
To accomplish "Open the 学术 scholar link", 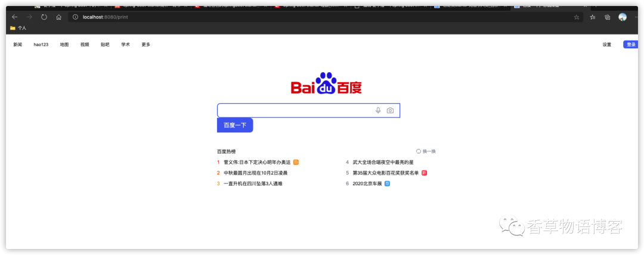I will point(125,45).
